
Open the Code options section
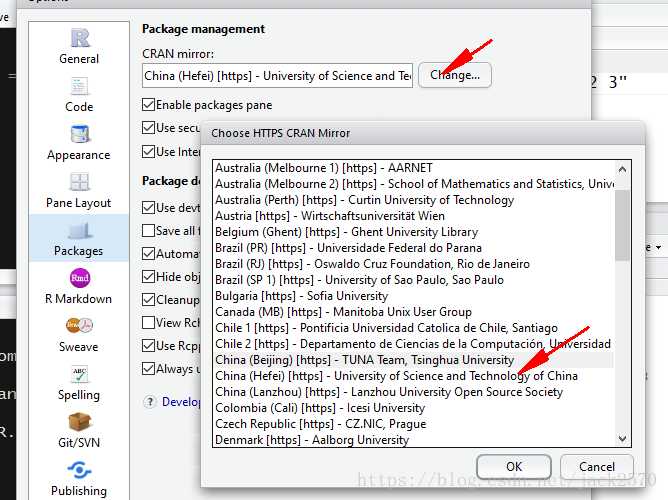point(79,94)
